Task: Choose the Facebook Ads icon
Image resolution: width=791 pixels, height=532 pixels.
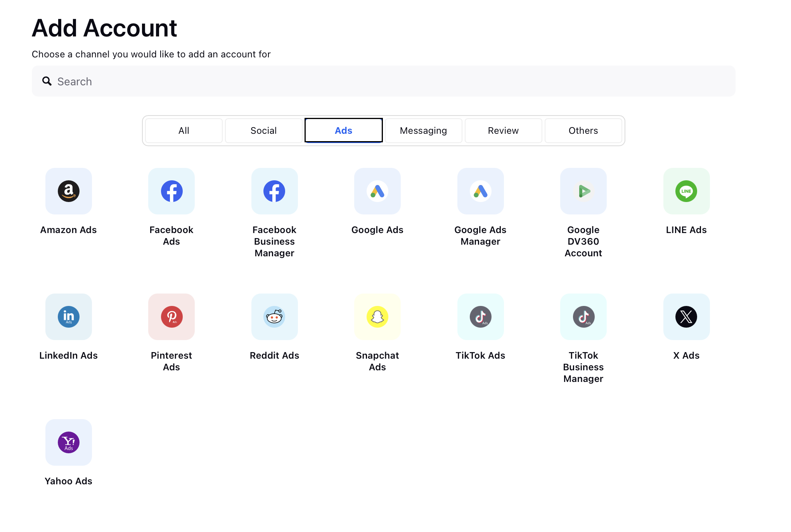Action: (171, 191)
